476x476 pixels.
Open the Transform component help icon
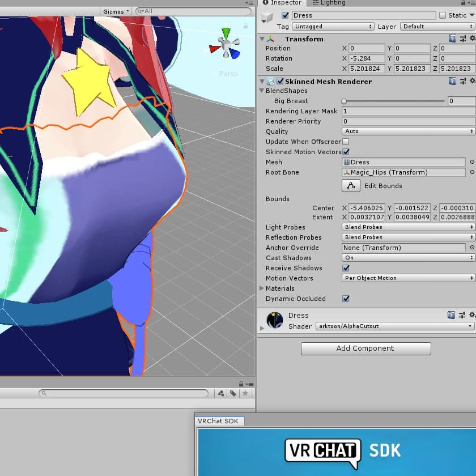(x=452, y=39)
